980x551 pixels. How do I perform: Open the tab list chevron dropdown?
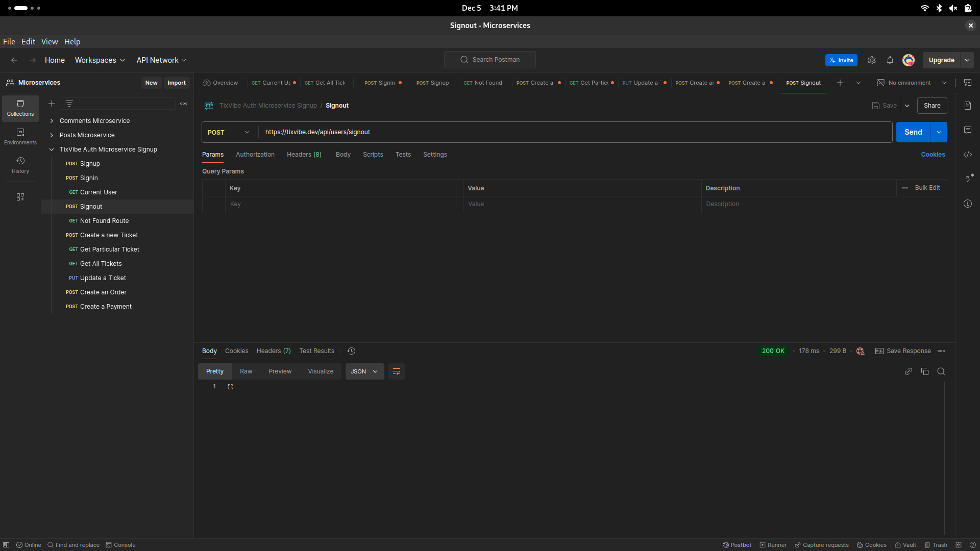click(859, 83)
